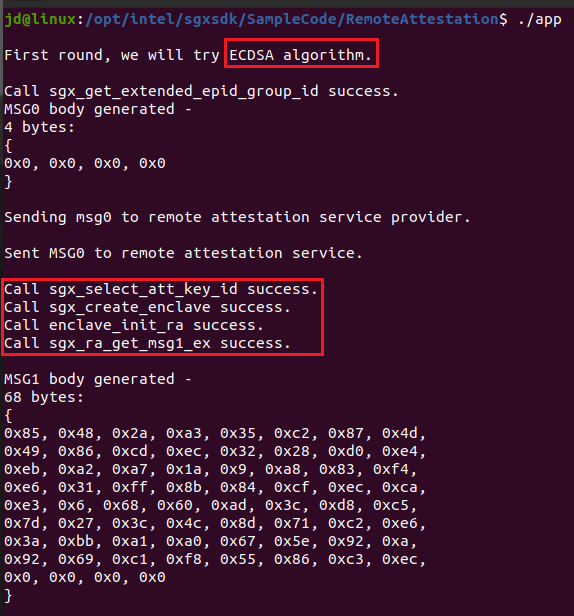Click the highlighted 'ECDSA algorithm.' text
The image size is (574, 616).
[x=301, y=55]
